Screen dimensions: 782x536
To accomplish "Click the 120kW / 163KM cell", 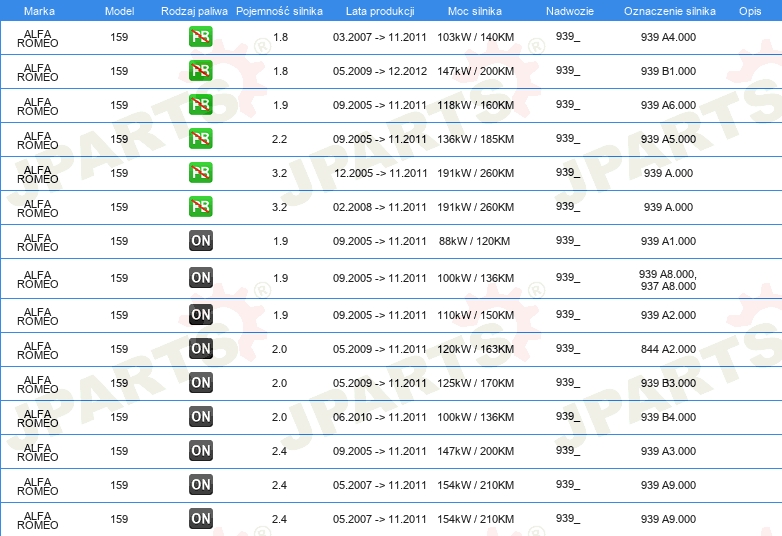I will [x=475, y=349].
